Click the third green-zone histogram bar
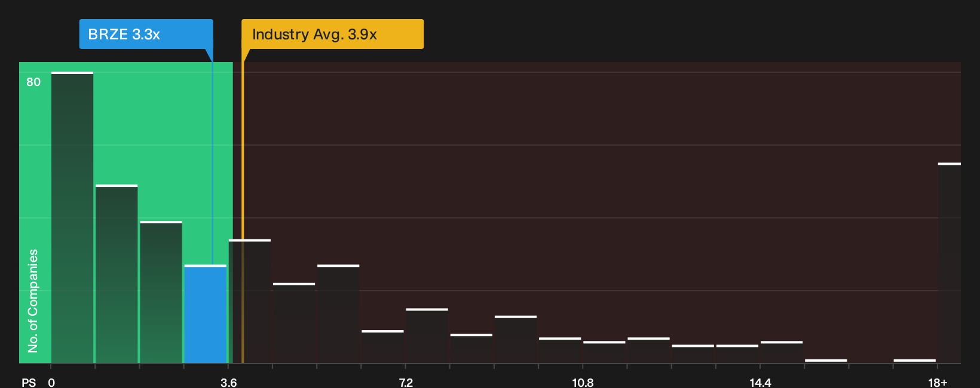The width and height of the screenshot is (980, 388). tap(161, 292)
